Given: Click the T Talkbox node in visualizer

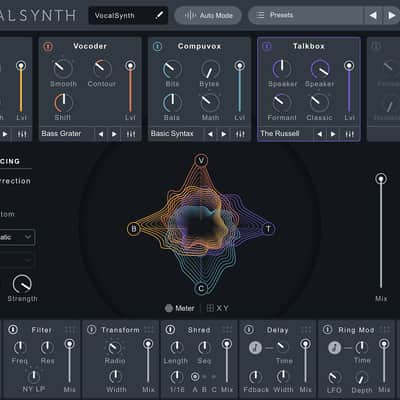Looking at the screenshot, I should coord(269,229).
